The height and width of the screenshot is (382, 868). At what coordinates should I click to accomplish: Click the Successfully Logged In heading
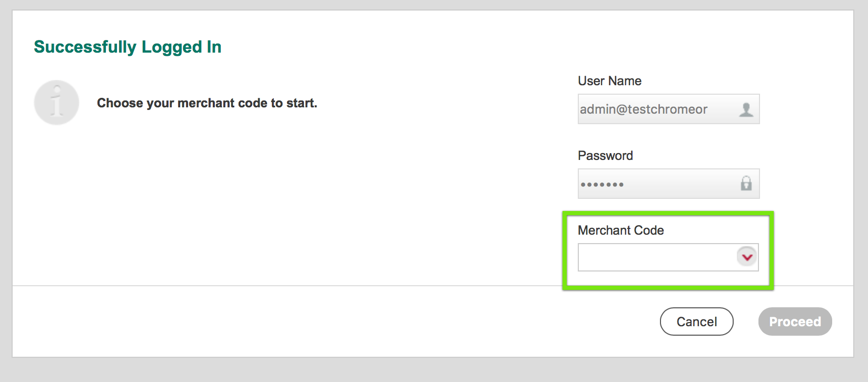127,47
